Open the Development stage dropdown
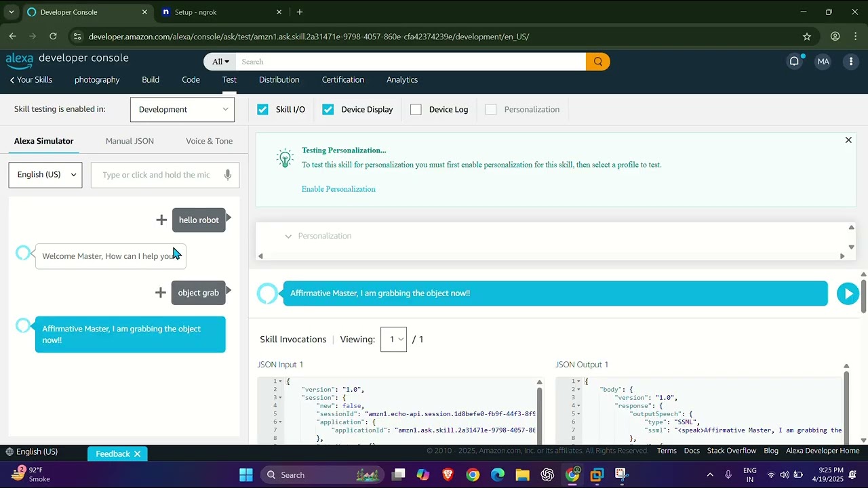The height and width of the screenshot is (488, 868). [x=182, y=109]
